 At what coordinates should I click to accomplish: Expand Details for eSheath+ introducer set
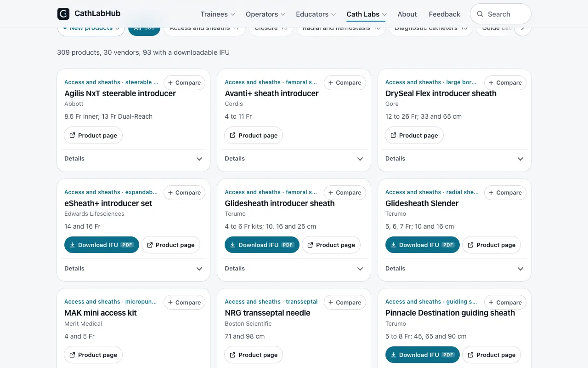pyautogui.click(x=133, y=269)
